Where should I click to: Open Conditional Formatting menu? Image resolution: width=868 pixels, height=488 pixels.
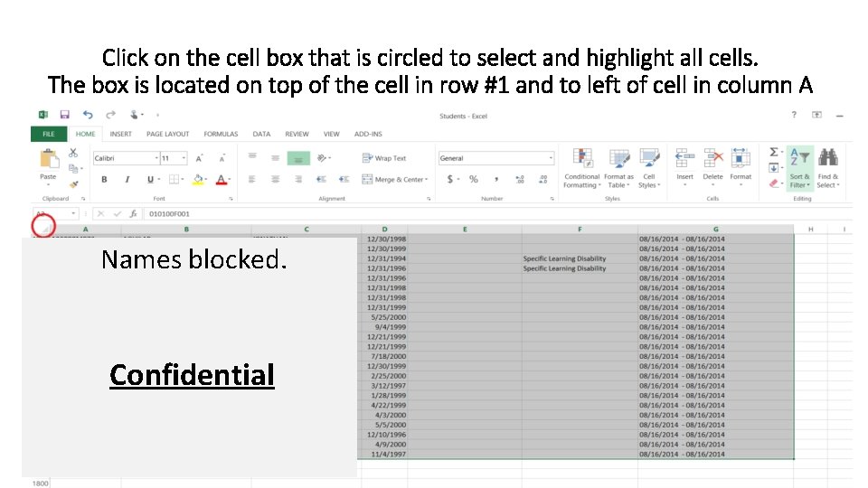[x=581, y=169]
